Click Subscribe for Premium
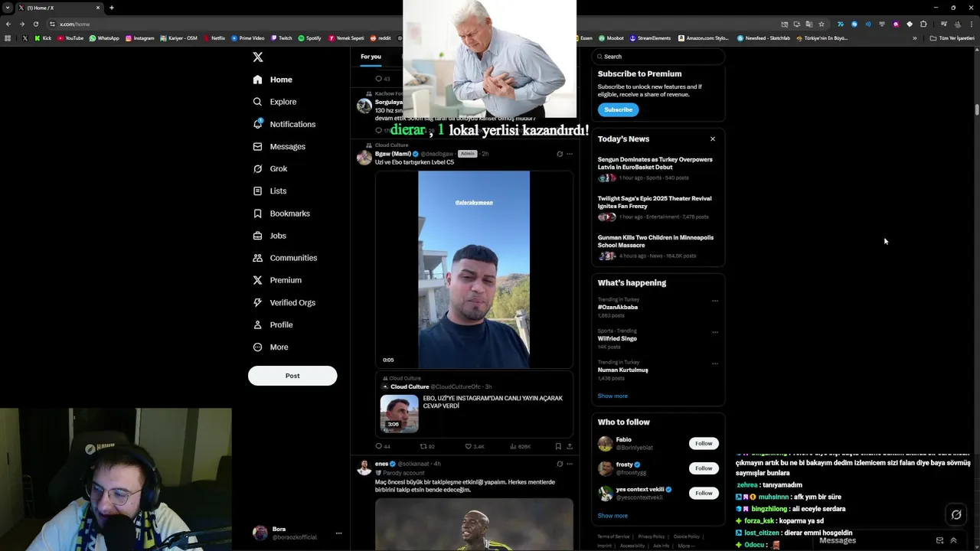Screen dimensions: 980x551 [x=618, y=109]
